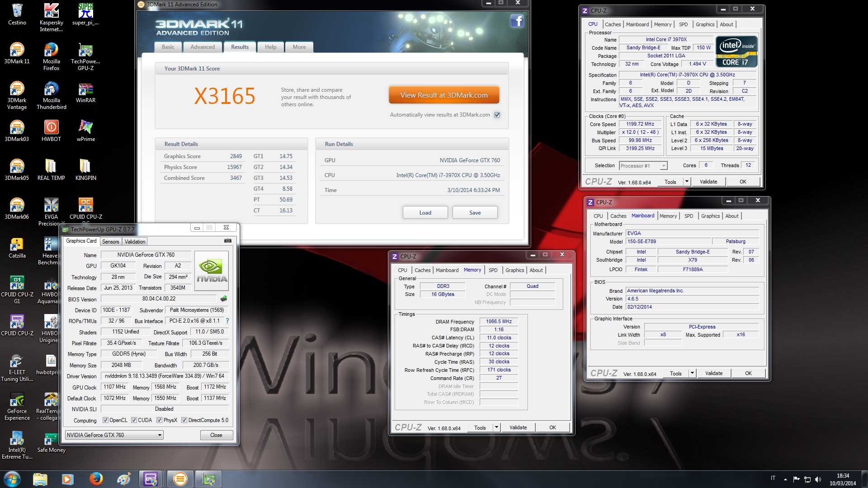Open the 3DMark06 desktop shortcut
Image resolution: width=868 pixels, height=488 pixels.
coord(17,208)
